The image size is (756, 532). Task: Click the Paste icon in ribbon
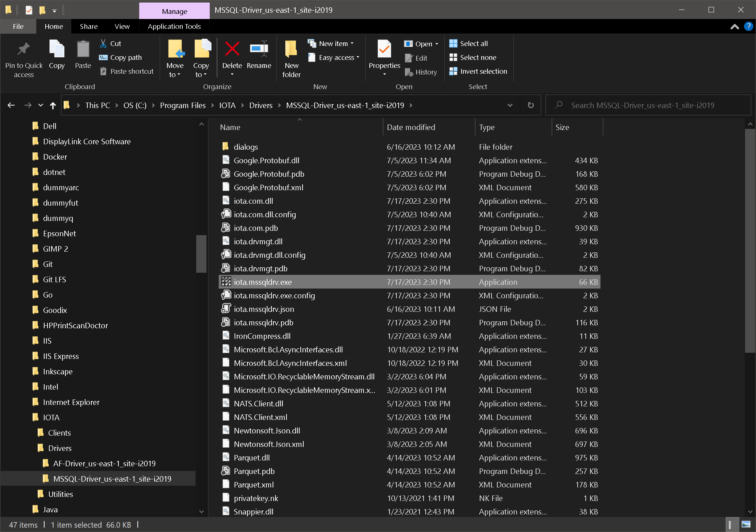click(x=83, y=49)
